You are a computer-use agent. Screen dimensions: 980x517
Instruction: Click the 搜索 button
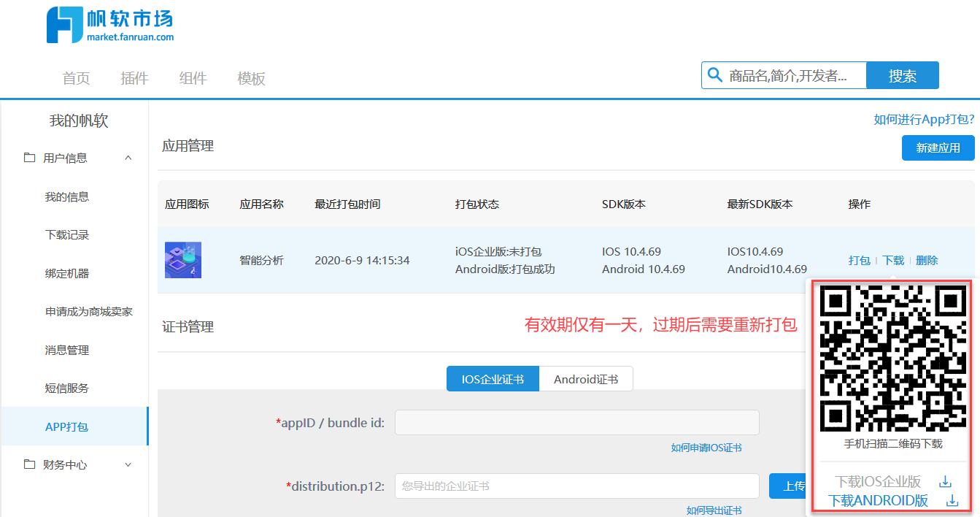(903, 75)
